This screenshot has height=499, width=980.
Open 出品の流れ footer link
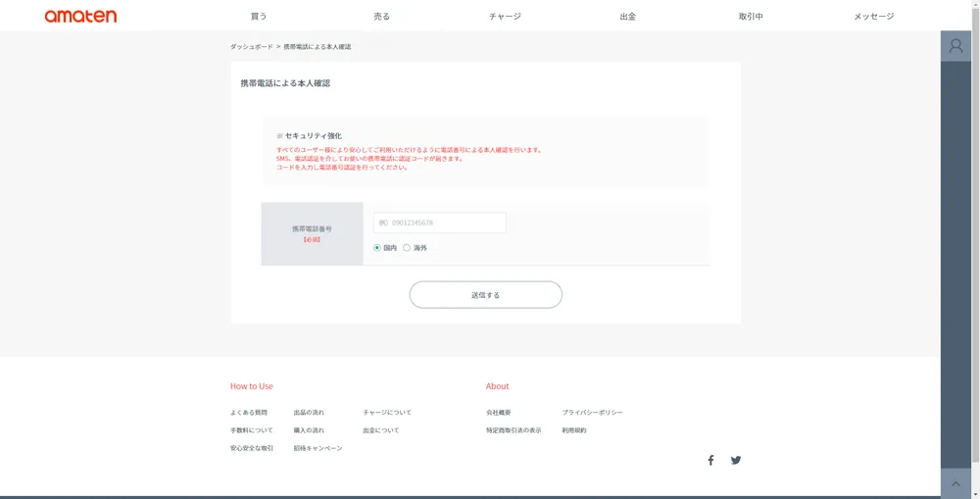point(309,413)
